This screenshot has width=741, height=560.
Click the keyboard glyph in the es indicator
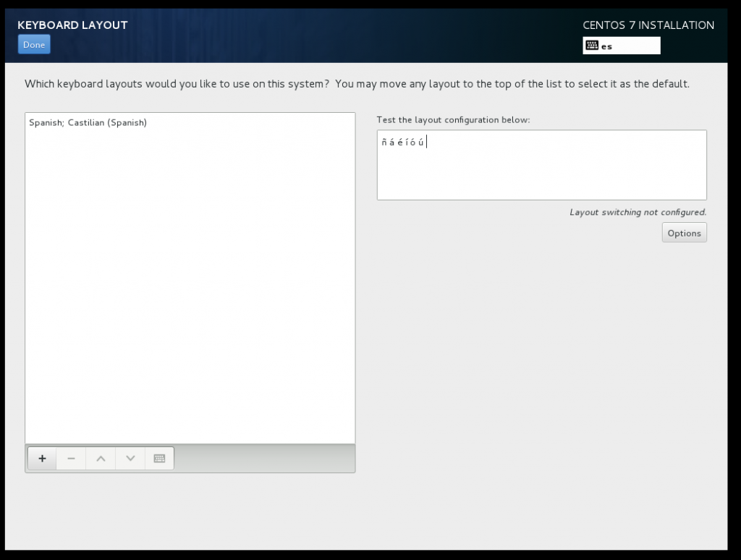(593, 45)
